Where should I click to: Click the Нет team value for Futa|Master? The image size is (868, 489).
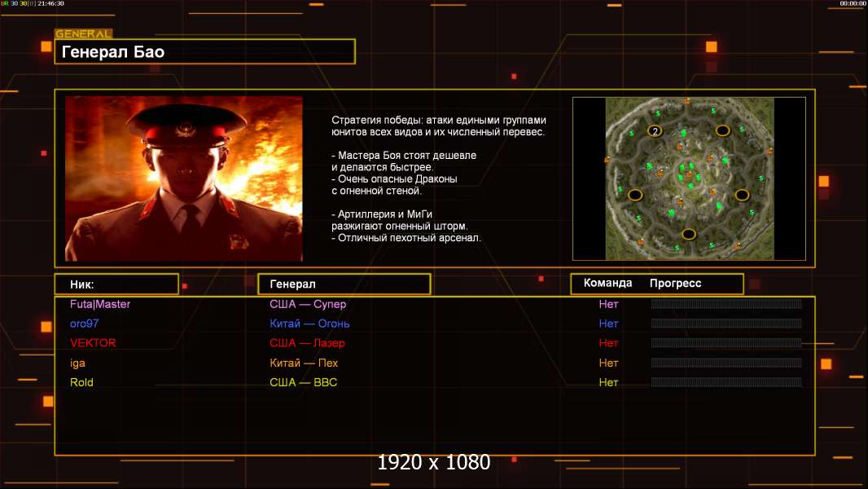(608, 304)
